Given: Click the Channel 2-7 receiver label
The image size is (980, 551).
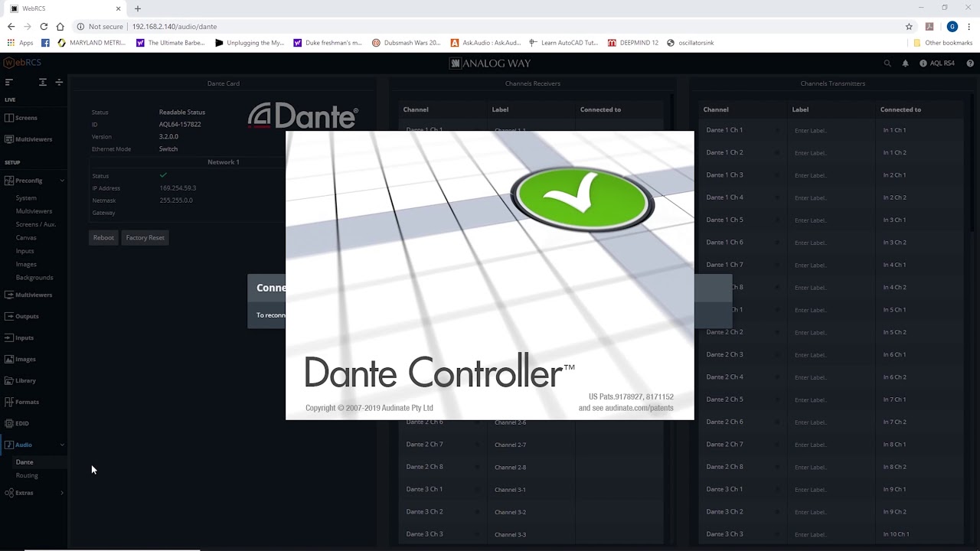Looking at the screenshot, I should 510,445.
